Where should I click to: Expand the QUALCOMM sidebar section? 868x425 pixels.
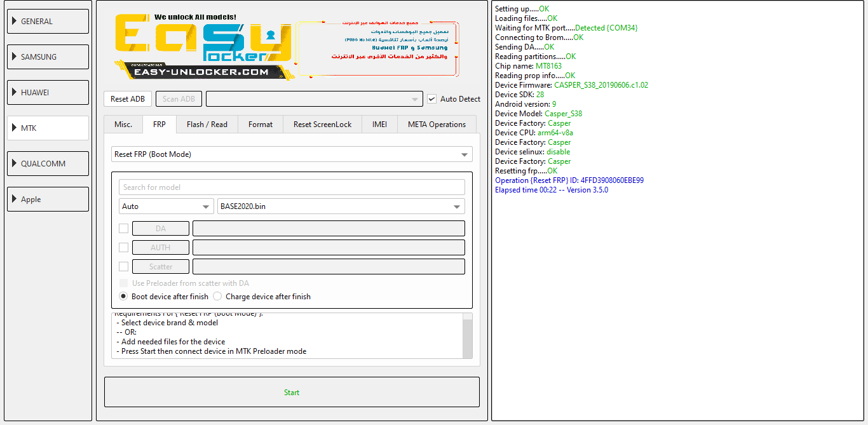point(48,163)
